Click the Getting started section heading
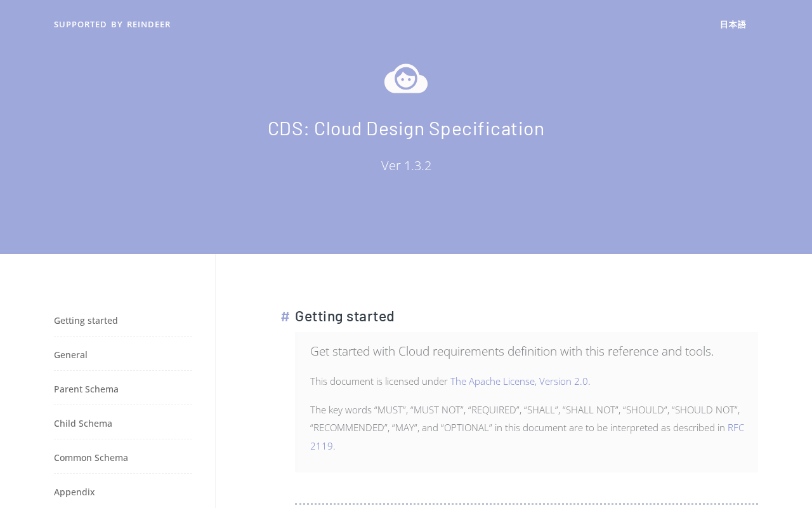 click(x=344, y=316)
